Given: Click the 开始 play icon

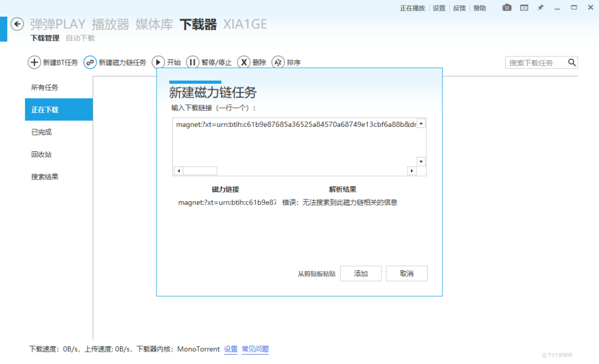Looking at the screenshot, I should coord(159,62).
